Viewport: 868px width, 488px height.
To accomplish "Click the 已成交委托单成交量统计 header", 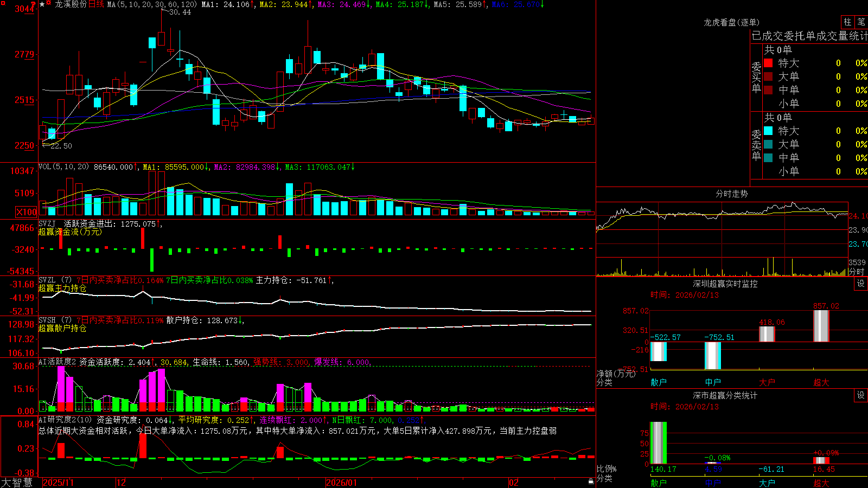I will coord(809,36).
